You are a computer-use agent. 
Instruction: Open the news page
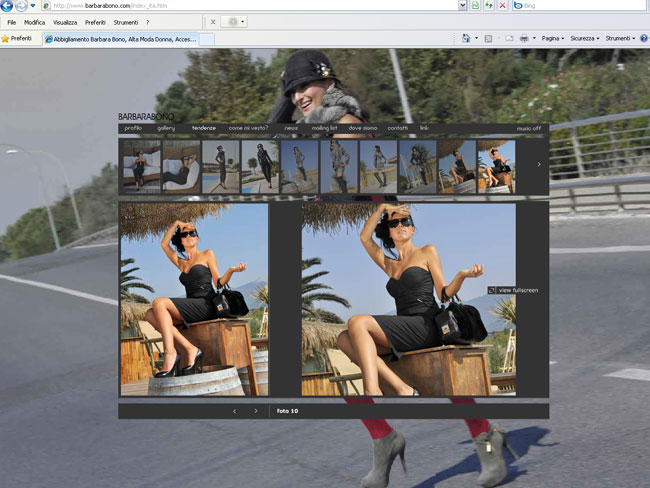pyautogui.click(x=291, y=128)
